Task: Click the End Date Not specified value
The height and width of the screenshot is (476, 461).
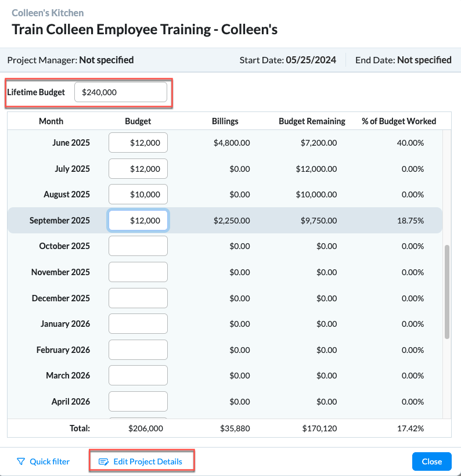Action: click(x=424, y=60)
